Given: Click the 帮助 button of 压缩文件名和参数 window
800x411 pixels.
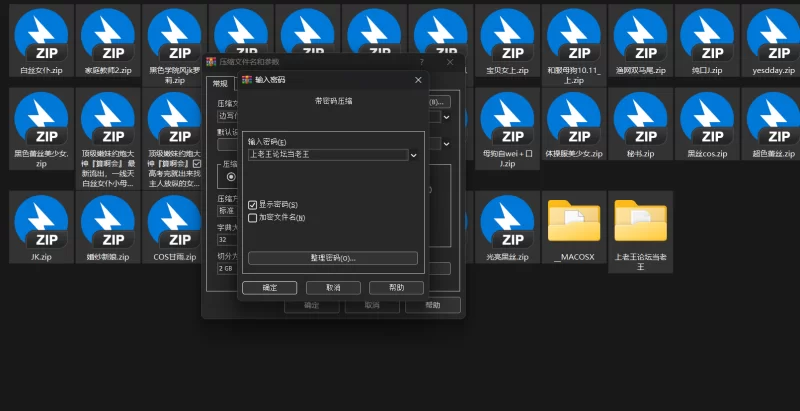Looking at the screenshot, I should (x=433, y=305).
